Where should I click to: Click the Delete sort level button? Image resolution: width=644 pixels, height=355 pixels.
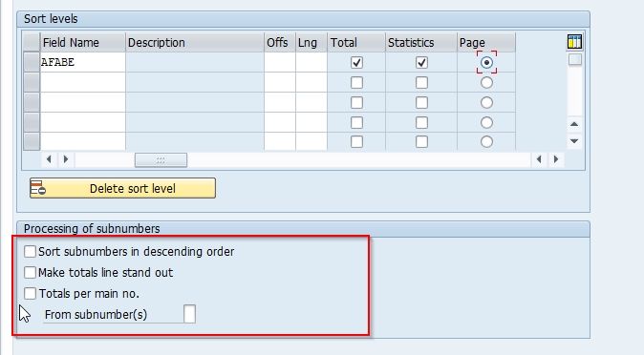(x=122, y=188)
